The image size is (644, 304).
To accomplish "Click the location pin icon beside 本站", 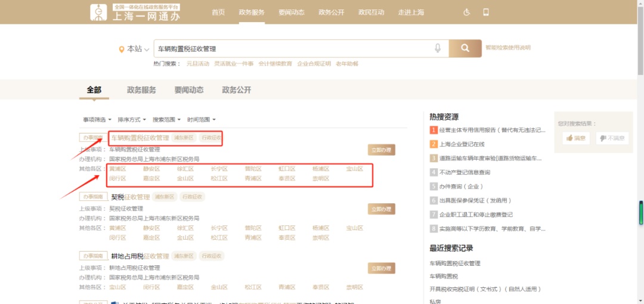I will click(x=122, y=49).
